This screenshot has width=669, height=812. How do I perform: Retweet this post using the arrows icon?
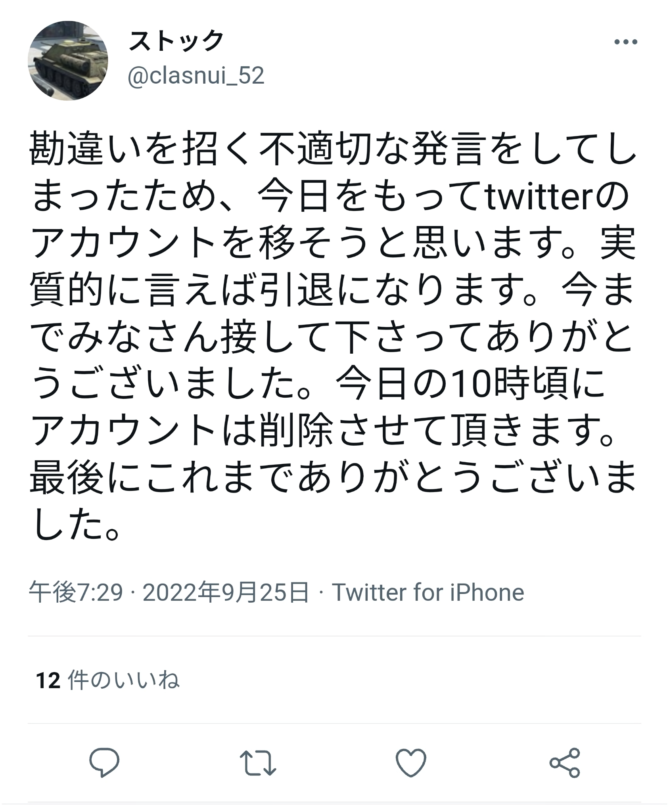[x=258, y=762]
